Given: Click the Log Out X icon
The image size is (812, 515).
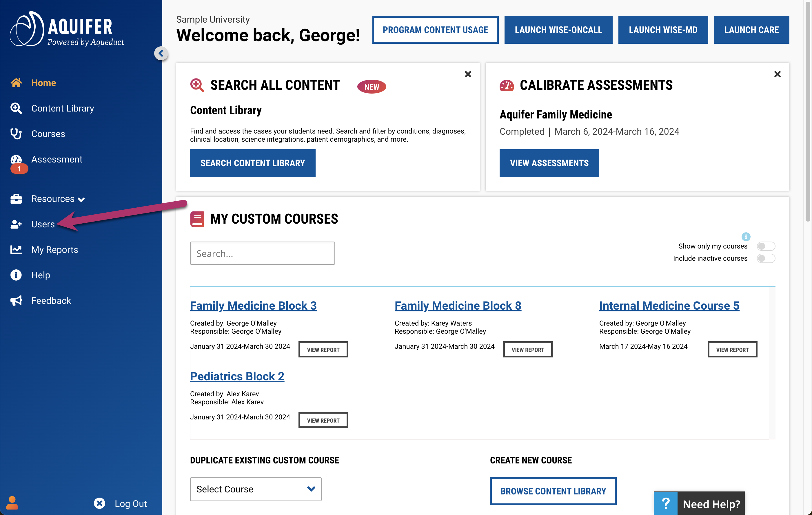Looking at the screenshot, I should [99, 503].
